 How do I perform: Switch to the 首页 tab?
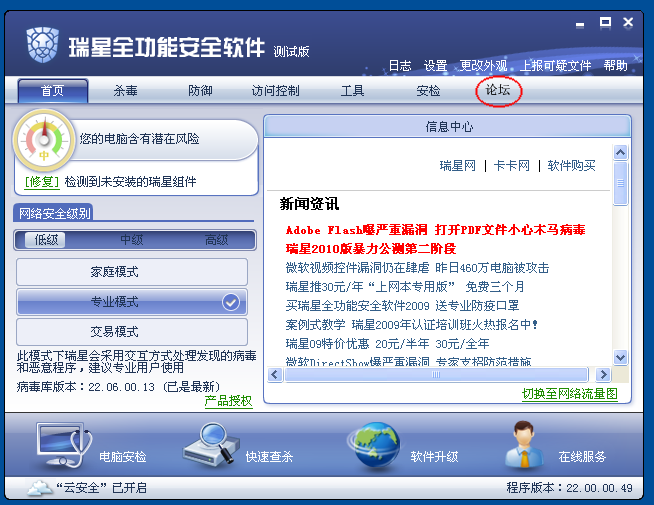point(53,90)
